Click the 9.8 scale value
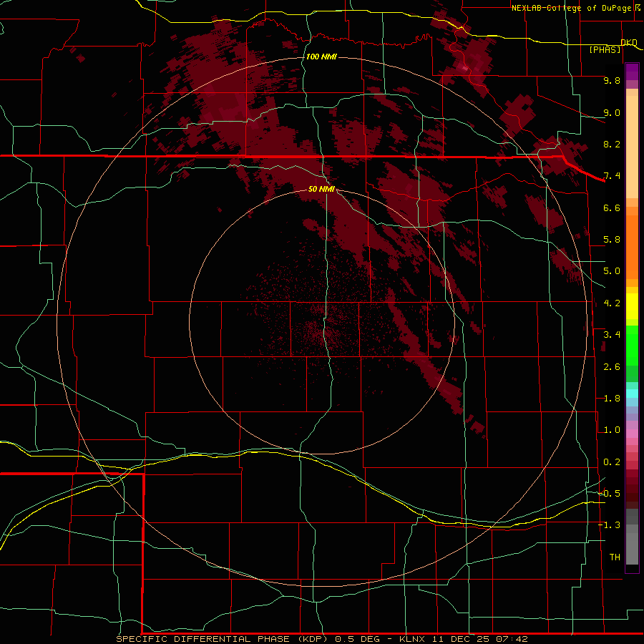The height and width of the screenshot is (644, 644). 612,80
